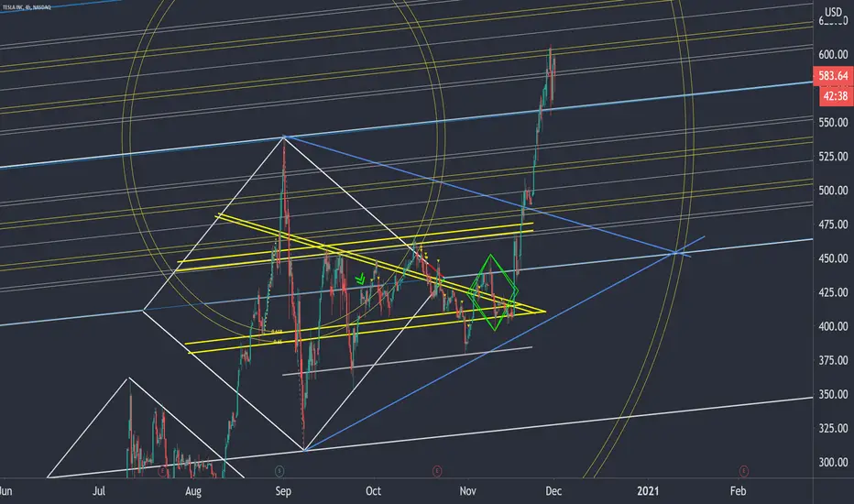Click the 425.00 price axis label

click(833, 292)
